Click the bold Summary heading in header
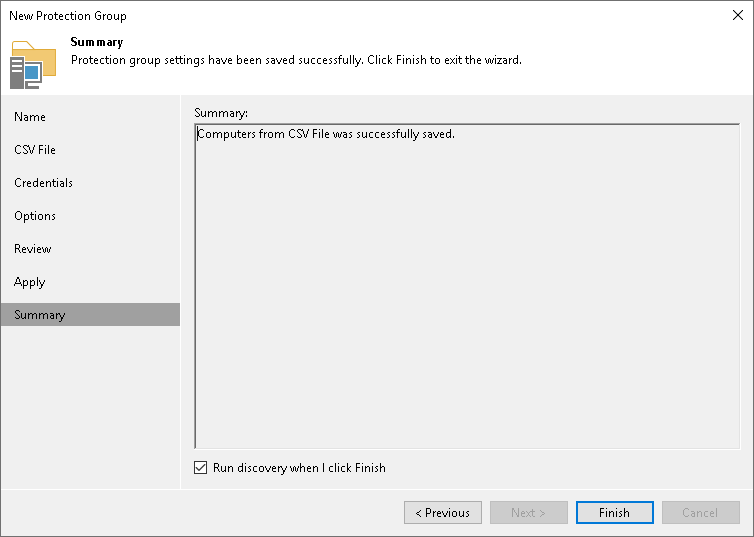This screenshot has height=537, width=754. (97, 42)
